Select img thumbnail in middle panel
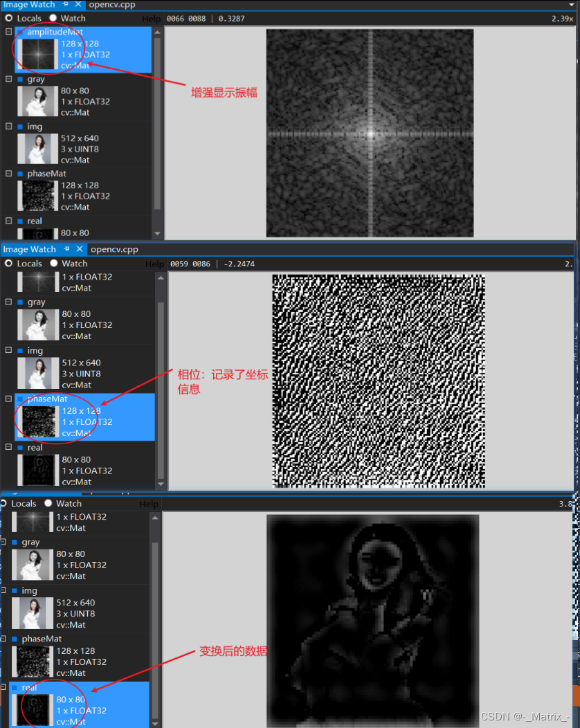Image resolution: width=580 pixels, height=728 pixels. click(38, 373)
